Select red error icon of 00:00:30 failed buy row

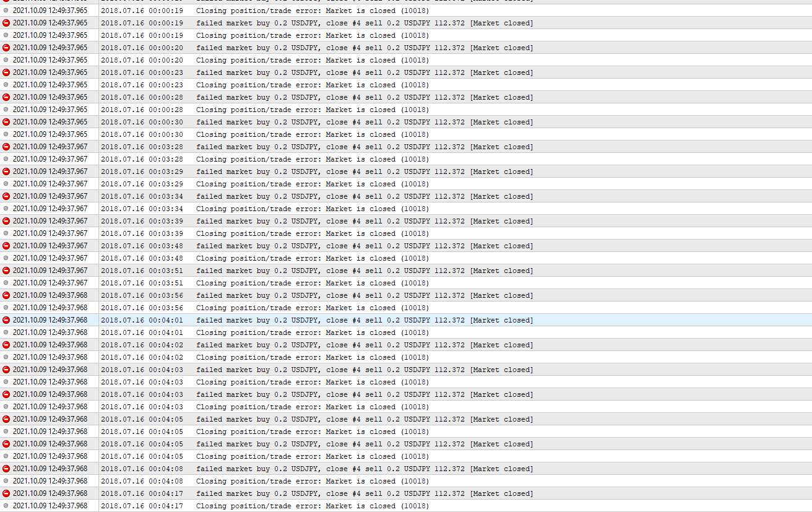click(x=6, y=122)
